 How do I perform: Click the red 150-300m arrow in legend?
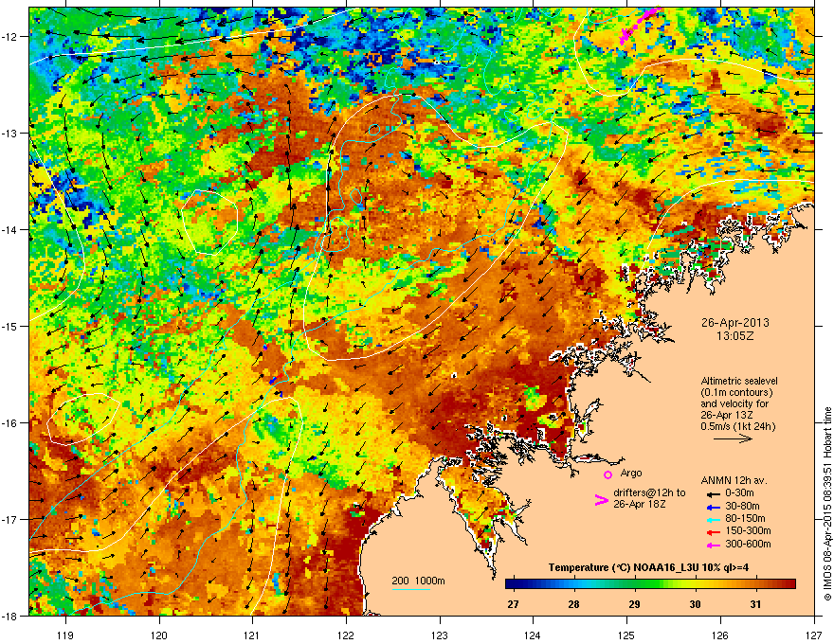(713, 532)
